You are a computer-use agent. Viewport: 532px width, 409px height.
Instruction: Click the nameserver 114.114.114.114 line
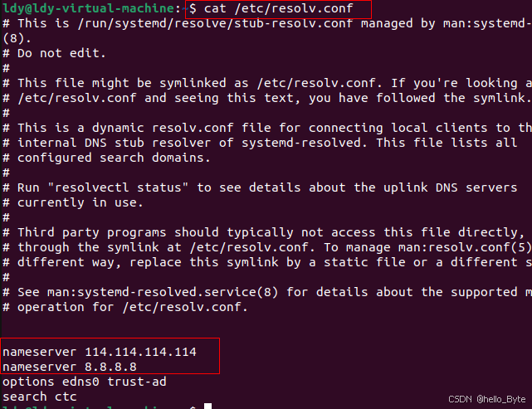click(100, 352)
